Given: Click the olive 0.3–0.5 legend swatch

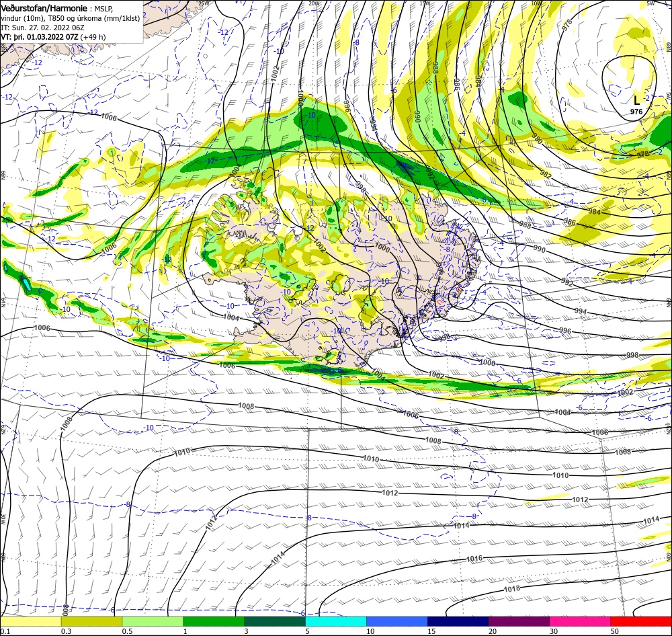Looking at the screenshot, I should pos(91,621).
